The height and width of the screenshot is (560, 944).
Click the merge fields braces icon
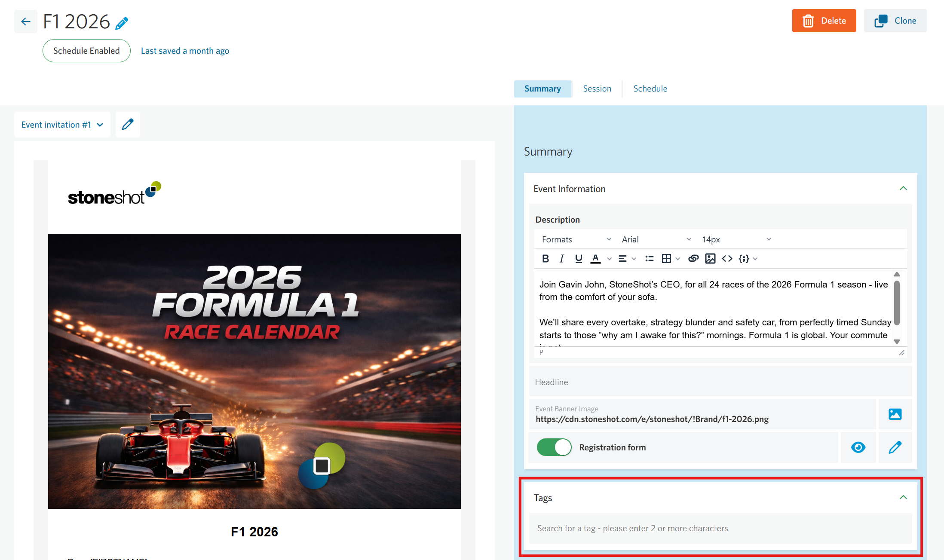(x=744, y=258)
